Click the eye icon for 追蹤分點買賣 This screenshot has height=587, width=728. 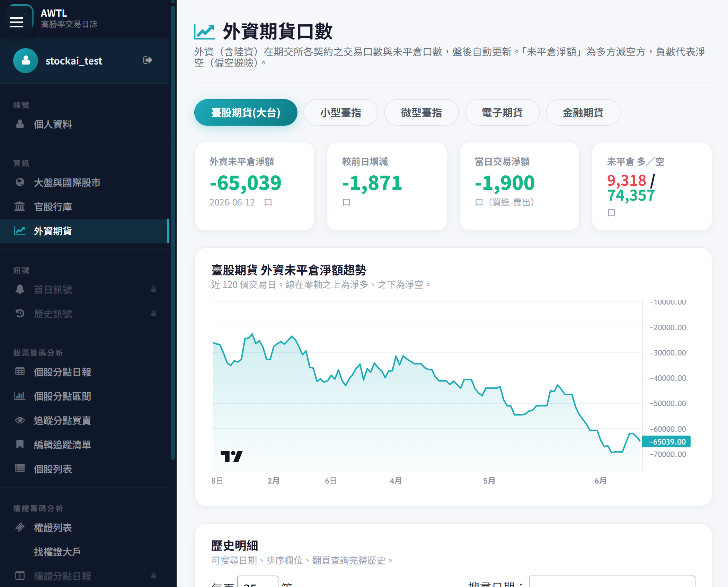click(20, 420)
